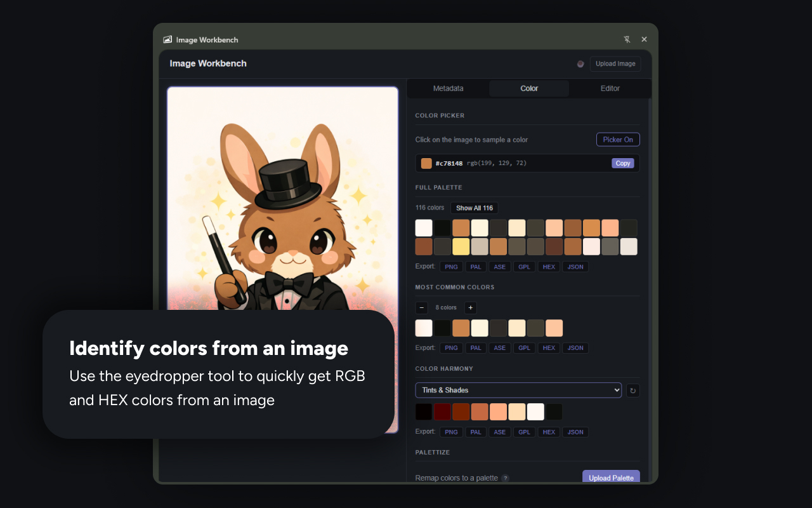Select the white swatch in Tints & Shades
The width and height of the screenshot is (812, 508).
click(x=535, y=411)
